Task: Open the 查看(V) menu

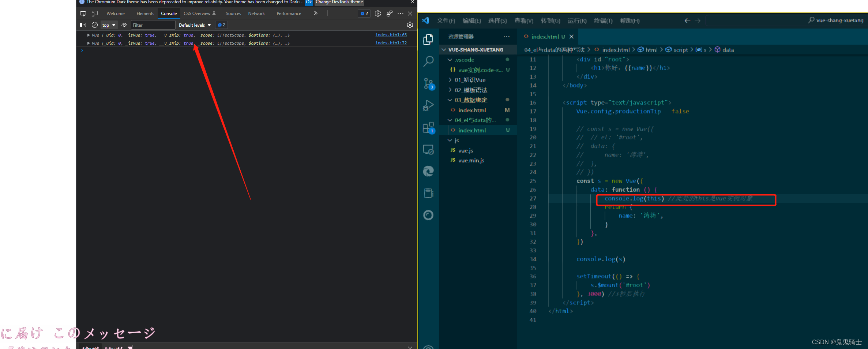Action: [524, 21]
